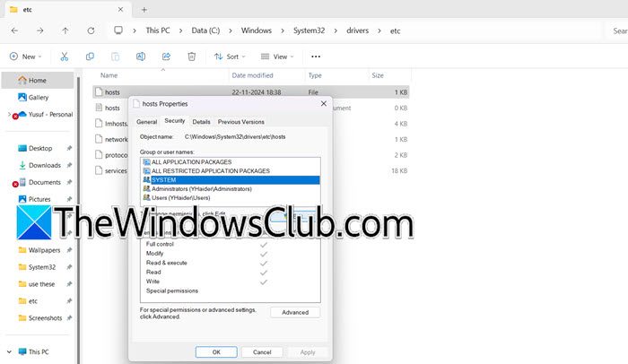Expand chevron after Windows in breadcrumb
Screen dimensions: 628x364
click(x=283, y=30)
